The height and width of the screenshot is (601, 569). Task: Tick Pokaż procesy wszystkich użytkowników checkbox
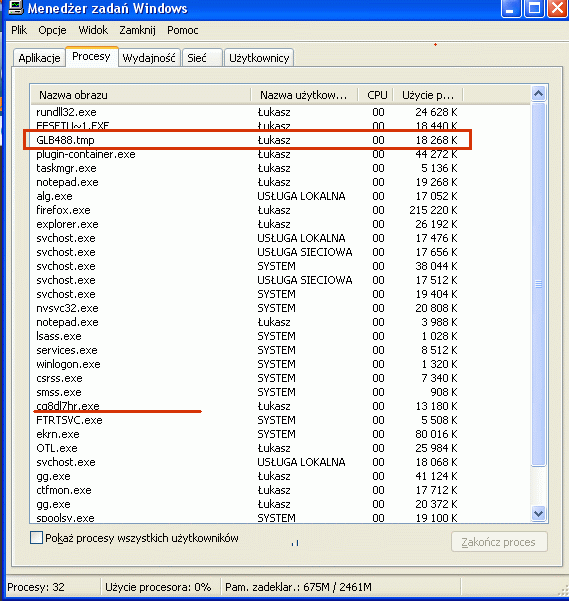tap(36, 537)
